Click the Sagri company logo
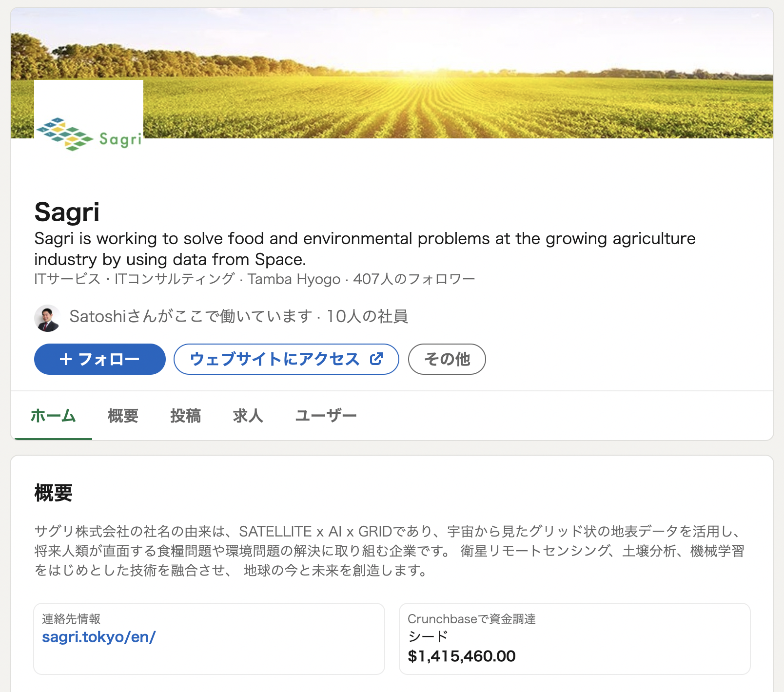This screenshot has height=692, width=784. (89, 134)
